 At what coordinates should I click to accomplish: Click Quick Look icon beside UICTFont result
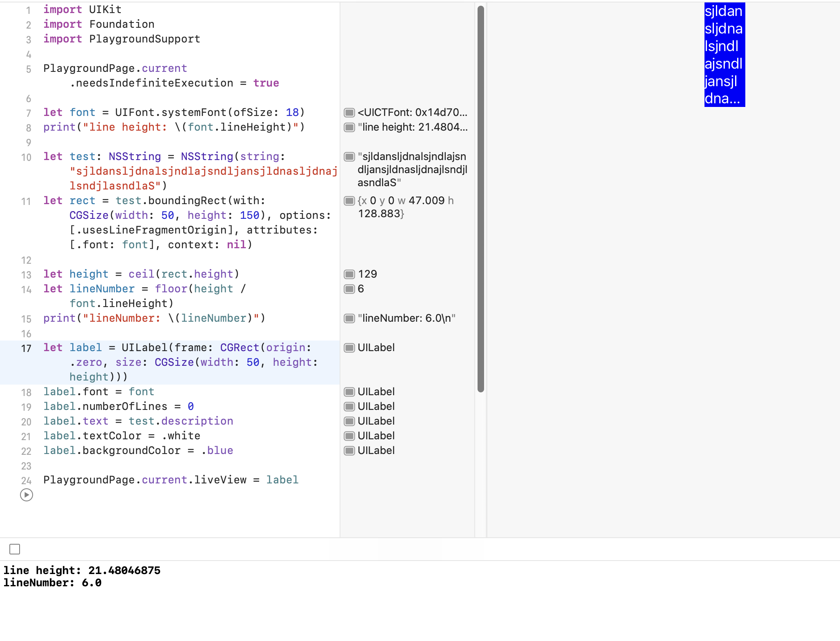349,112
